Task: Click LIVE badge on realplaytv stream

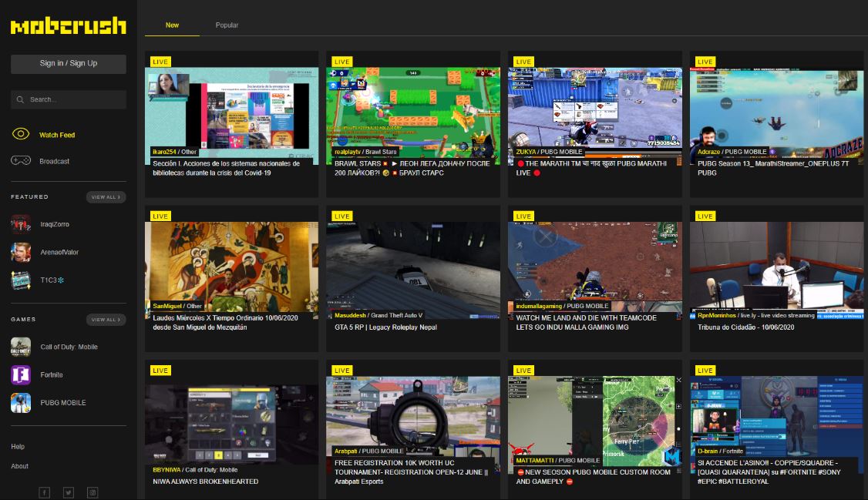Action: point(342,62)
